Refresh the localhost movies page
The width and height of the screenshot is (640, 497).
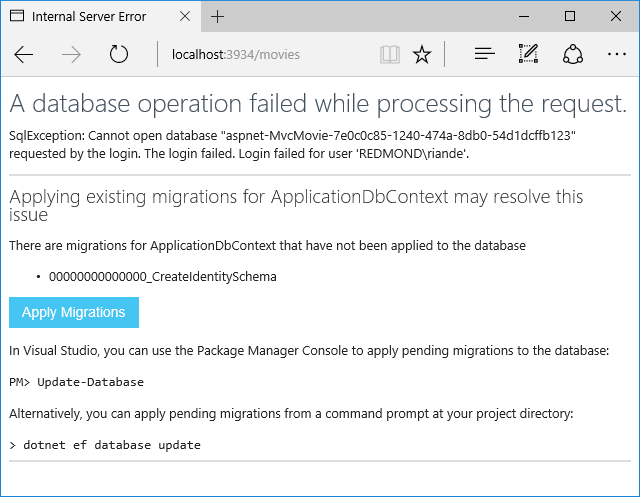tap(119, 54)
